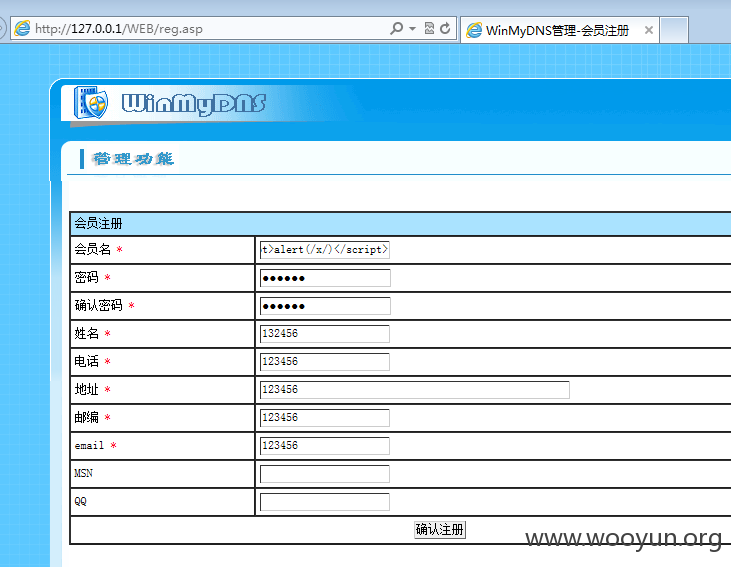Reload the page with the refresh icon
The height and width of the screenshot is (567, 731).
[445, 28]
